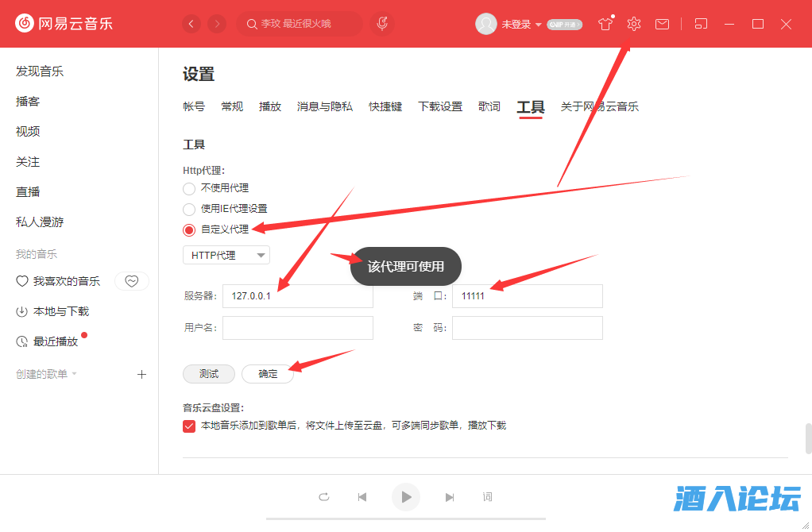This screenshot has width=812, height=532.
Task: Switch to the 快捷键 tab
Action: click(385, 106)
